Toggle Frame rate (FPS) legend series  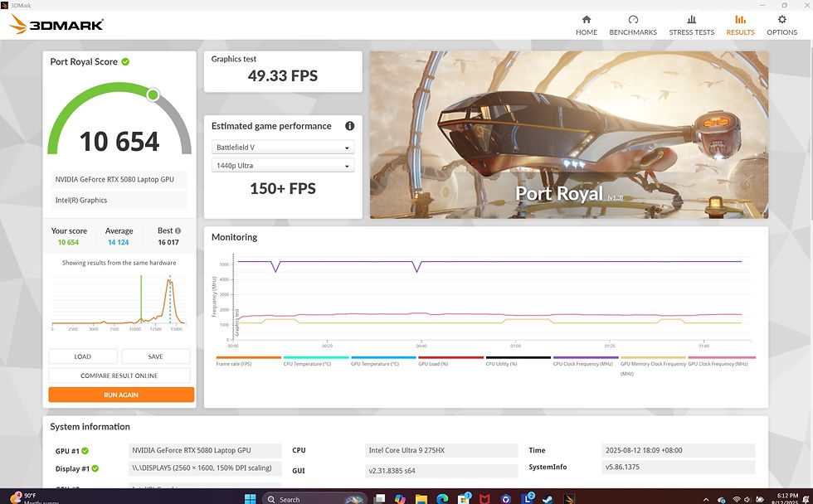[248, 361]
